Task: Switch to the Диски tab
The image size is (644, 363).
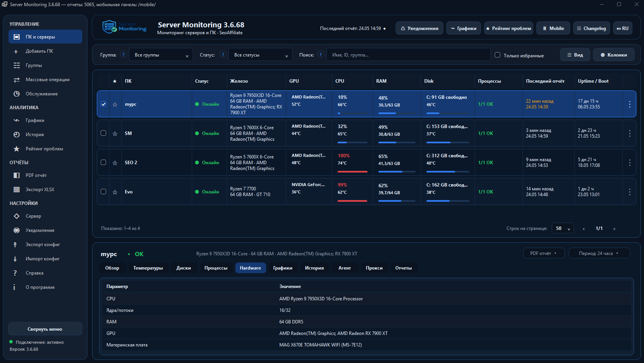Action: (184, 268)
